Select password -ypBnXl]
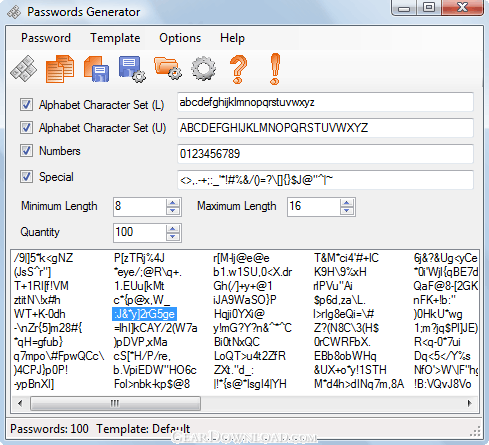 (x=34, y=384)
